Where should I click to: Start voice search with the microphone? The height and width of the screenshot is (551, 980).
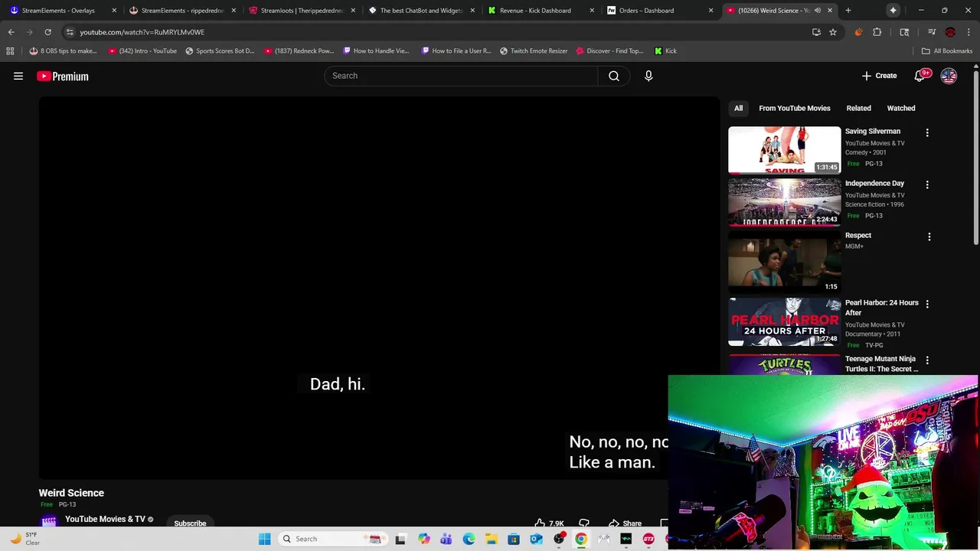coord(648,76)
